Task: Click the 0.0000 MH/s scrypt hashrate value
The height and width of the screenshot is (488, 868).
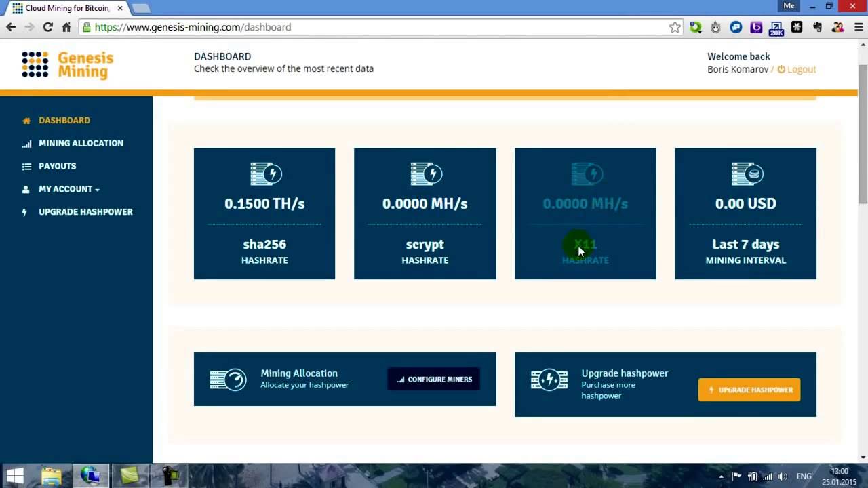Action: tap(425, 203)
